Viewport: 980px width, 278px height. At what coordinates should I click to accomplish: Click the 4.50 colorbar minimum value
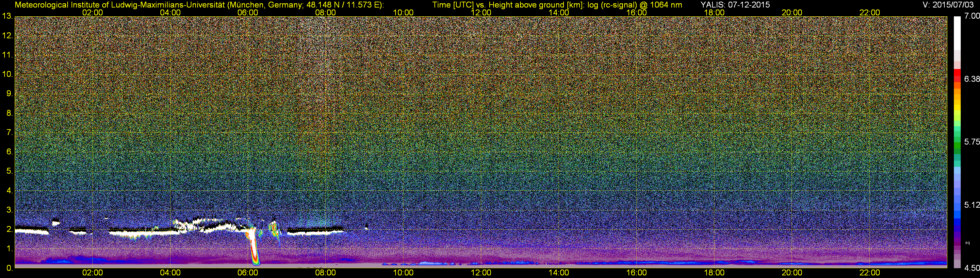972,268
